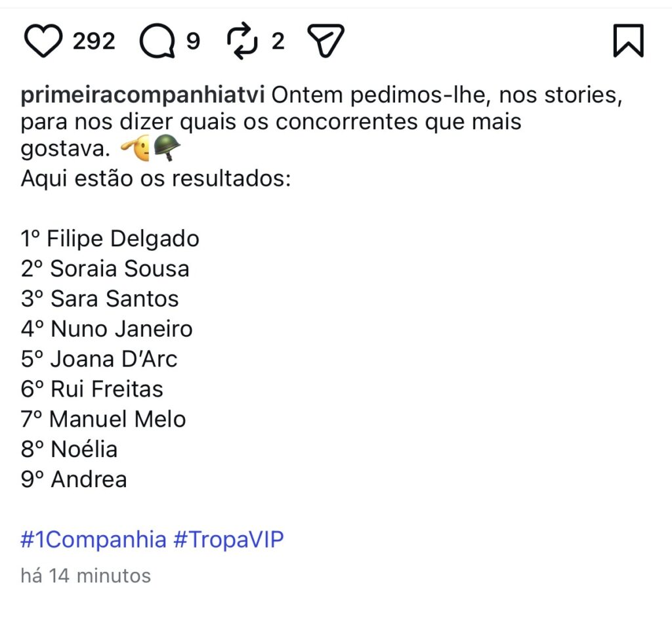Save the post with the bookmark icon

pyautogui.click(x=628, y=41)
